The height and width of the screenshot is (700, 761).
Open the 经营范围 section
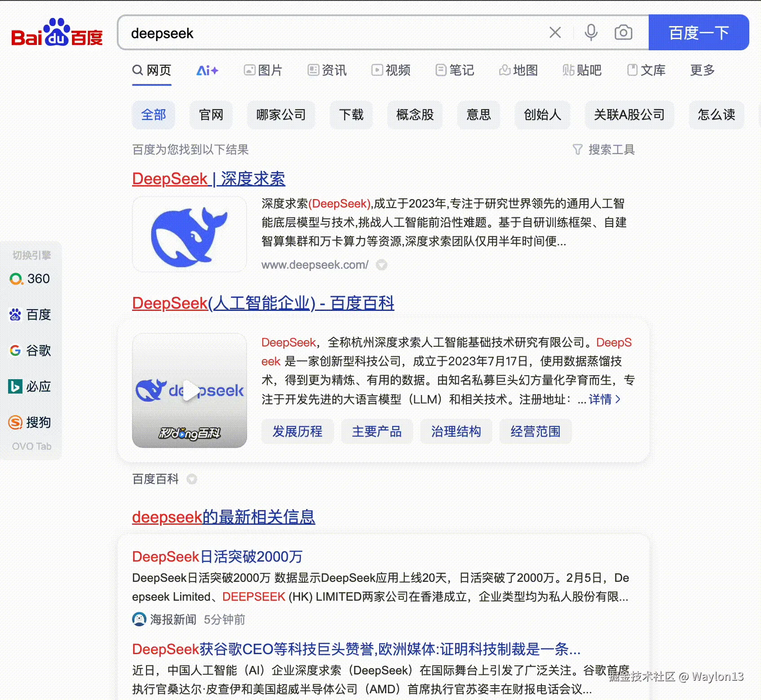coord(535,432)
